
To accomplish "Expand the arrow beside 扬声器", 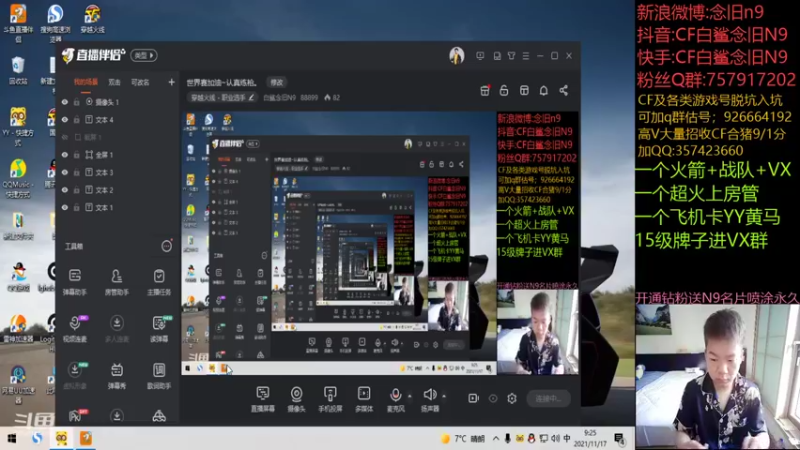I will pyautogui.click(x=444, y=395).
